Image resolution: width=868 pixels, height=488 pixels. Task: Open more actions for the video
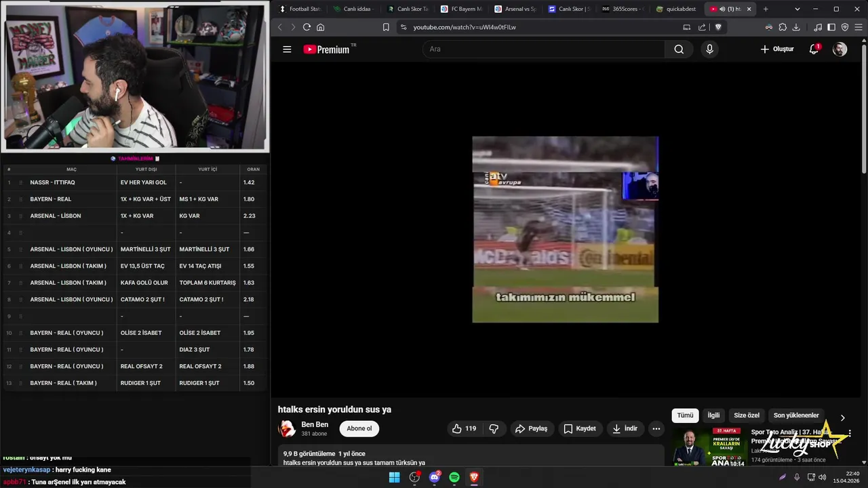pos(656,428)
